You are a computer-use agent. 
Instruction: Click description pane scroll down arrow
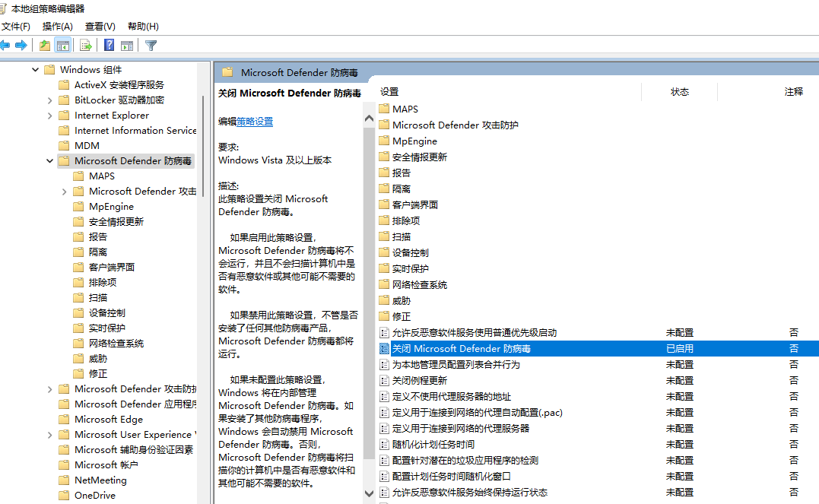(369, 493)
